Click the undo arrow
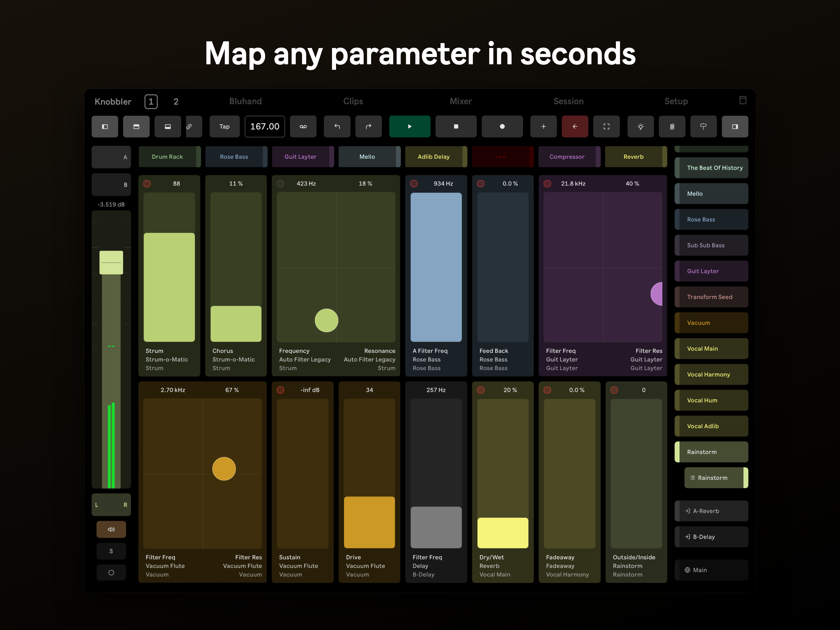840x630 pixels. [x=337, y=126]
